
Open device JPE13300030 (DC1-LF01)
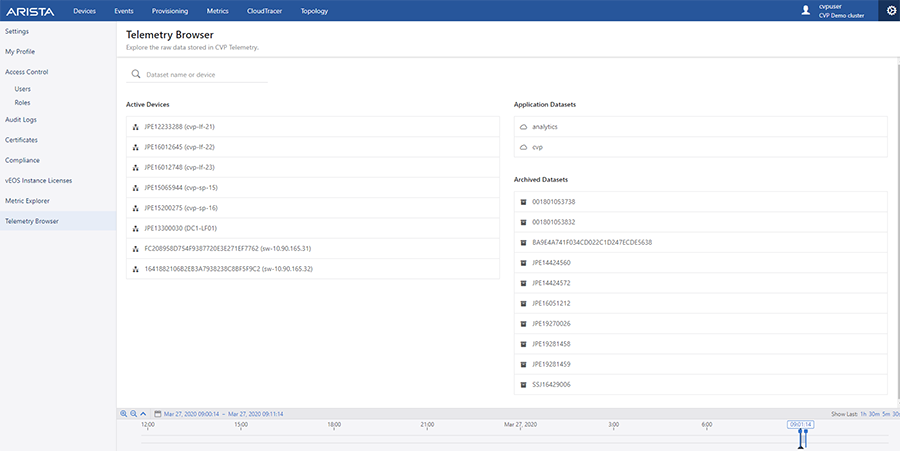(x=313, y=228)
